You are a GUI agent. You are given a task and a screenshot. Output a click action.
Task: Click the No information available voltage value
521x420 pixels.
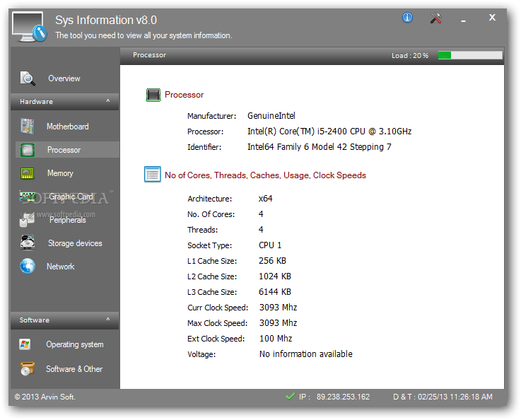click(305, 354)
